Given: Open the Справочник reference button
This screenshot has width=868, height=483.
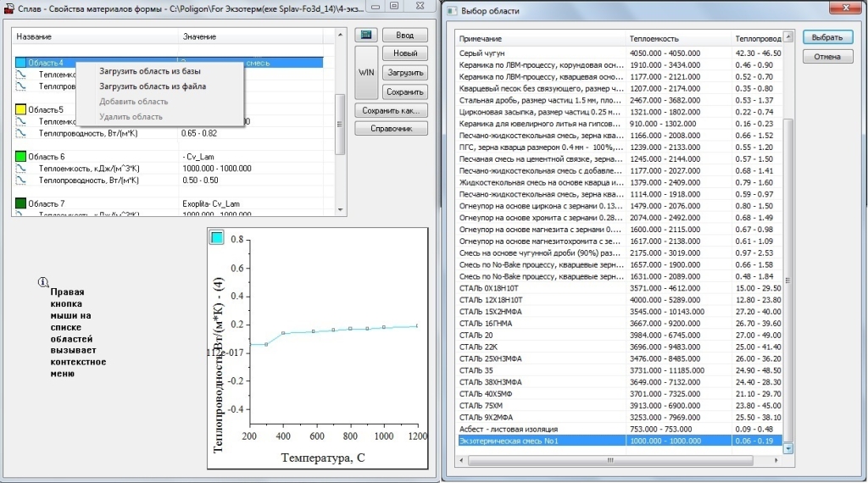Looking at the screenshot, I should coord(391,129).
